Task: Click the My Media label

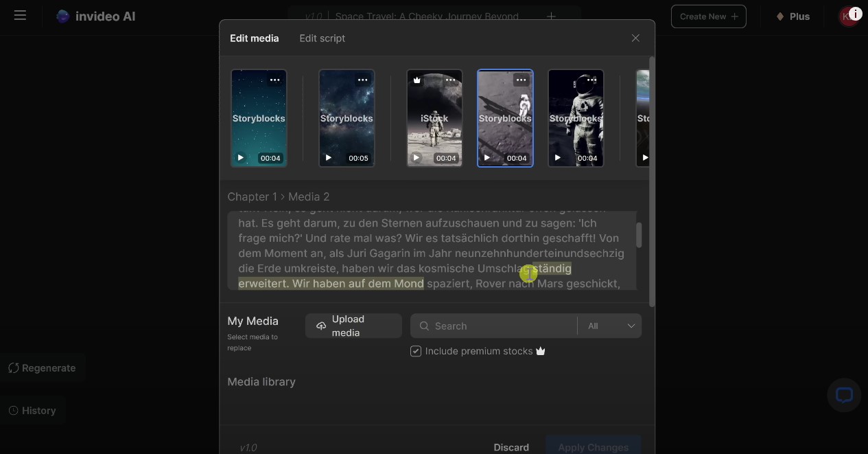Action: click(x=253, y=321)
